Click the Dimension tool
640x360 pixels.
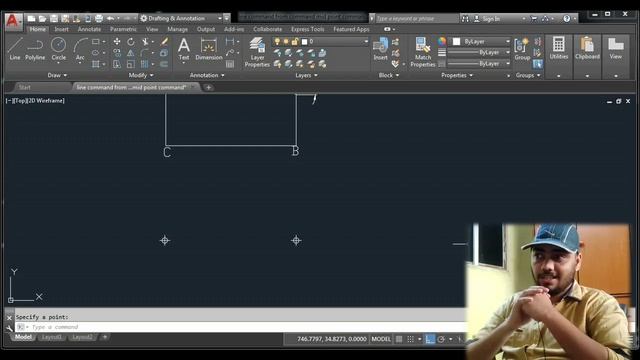[209, 49]
